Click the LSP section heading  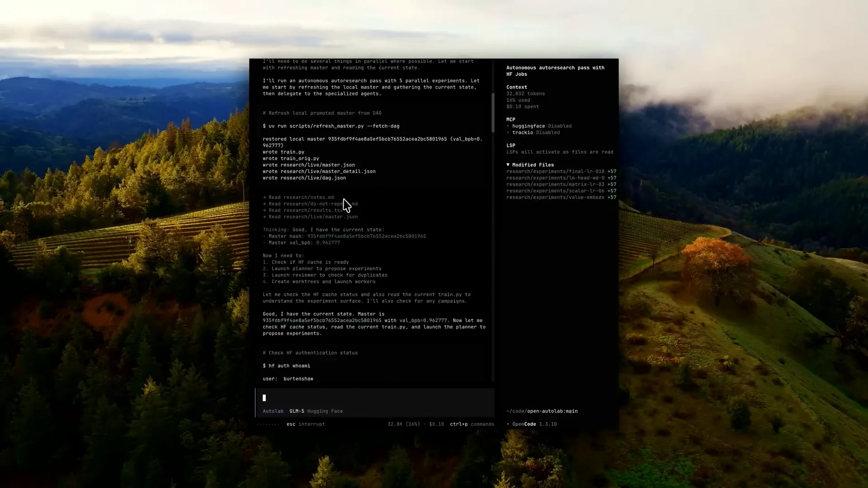pyautogui.click(x=511, y=145)
